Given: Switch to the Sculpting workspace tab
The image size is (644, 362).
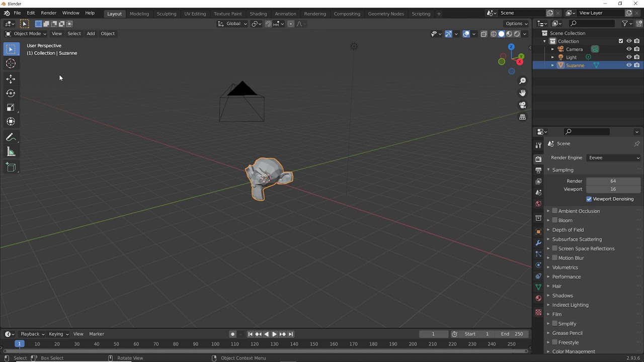Looking at the screenshot, I should (167, 14).
